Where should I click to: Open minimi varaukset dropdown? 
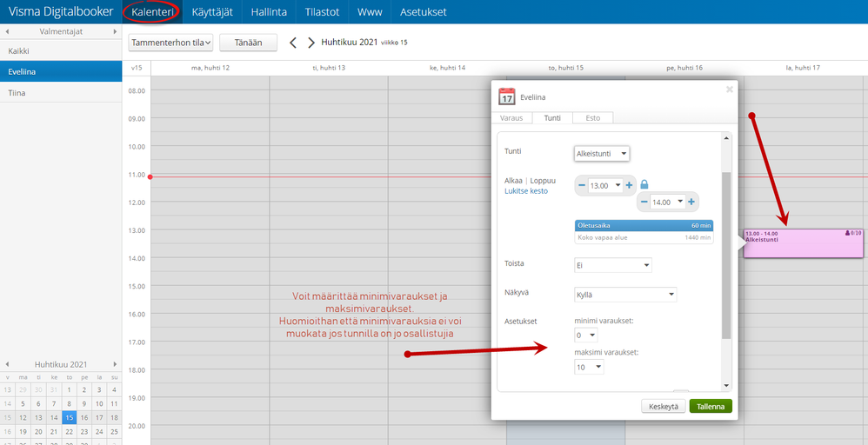585,335
